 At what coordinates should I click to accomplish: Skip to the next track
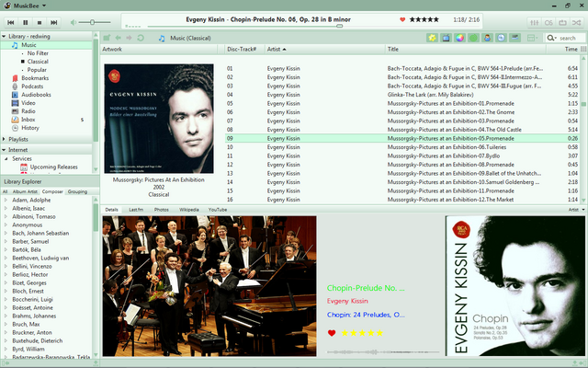[53, 22]
